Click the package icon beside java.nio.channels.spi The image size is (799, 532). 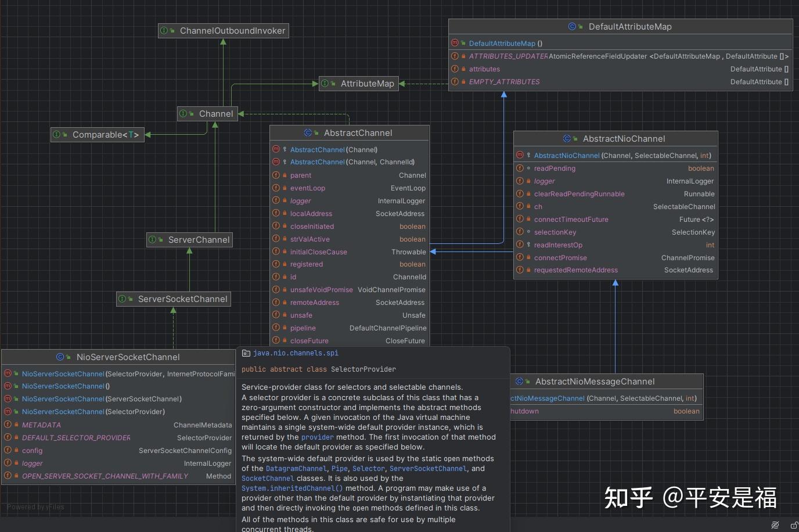246,353
